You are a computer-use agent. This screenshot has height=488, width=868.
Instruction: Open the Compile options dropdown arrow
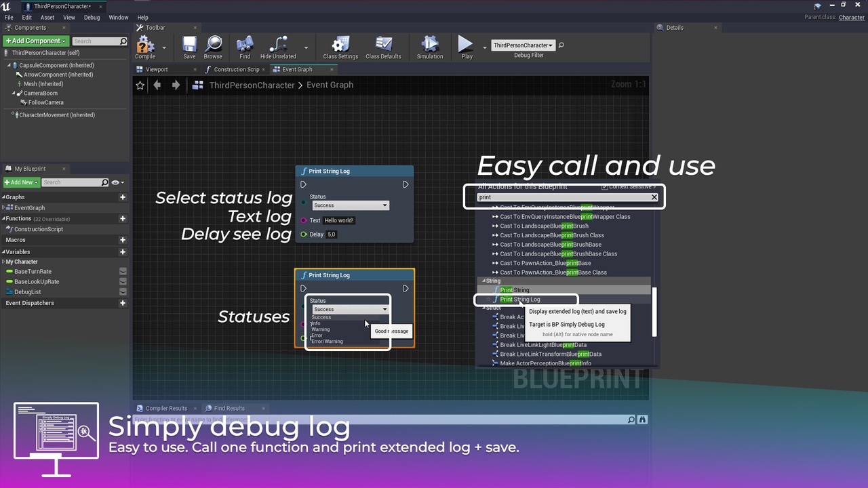pos(164,48)
